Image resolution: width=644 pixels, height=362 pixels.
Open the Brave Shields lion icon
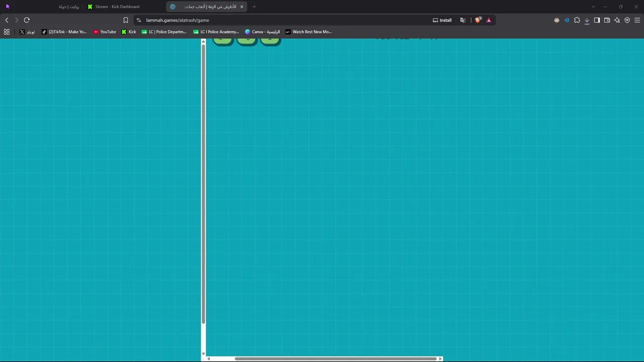click(x=478, y=20)
